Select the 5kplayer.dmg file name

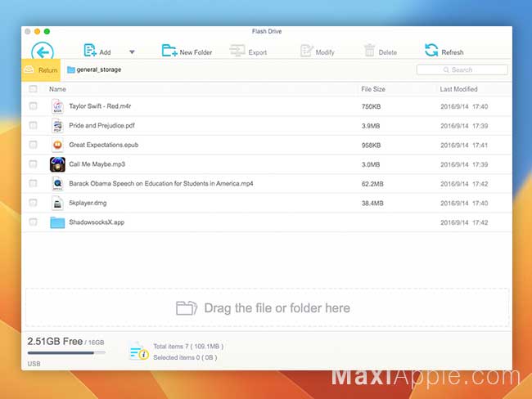(88, 203)
